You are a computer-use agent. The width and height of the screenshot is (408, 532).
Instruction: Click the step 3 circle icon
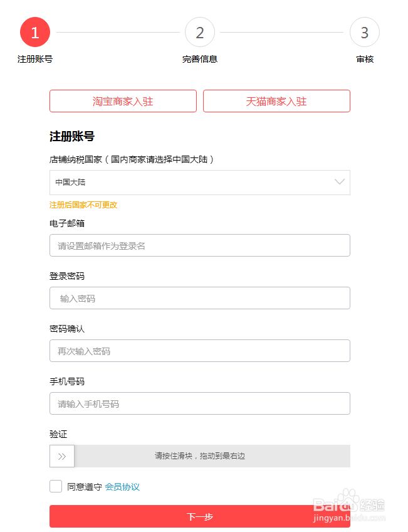coord(365,33)
